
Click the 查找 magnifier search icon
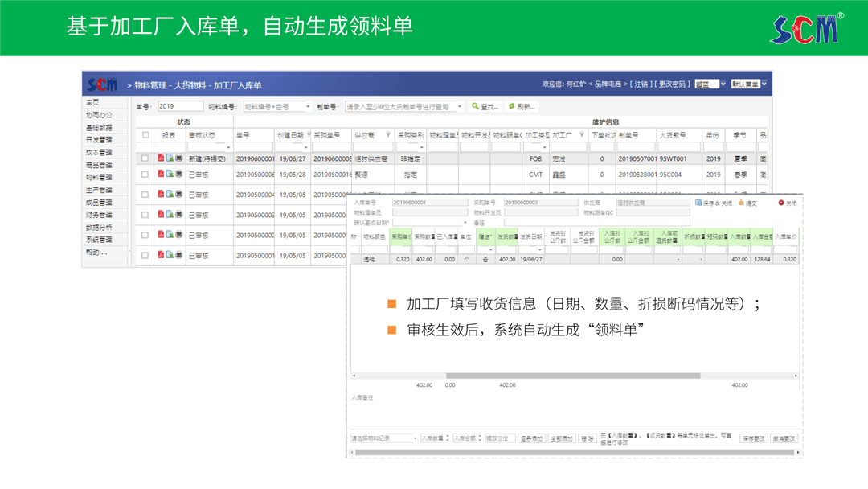(x=475, y=105)
